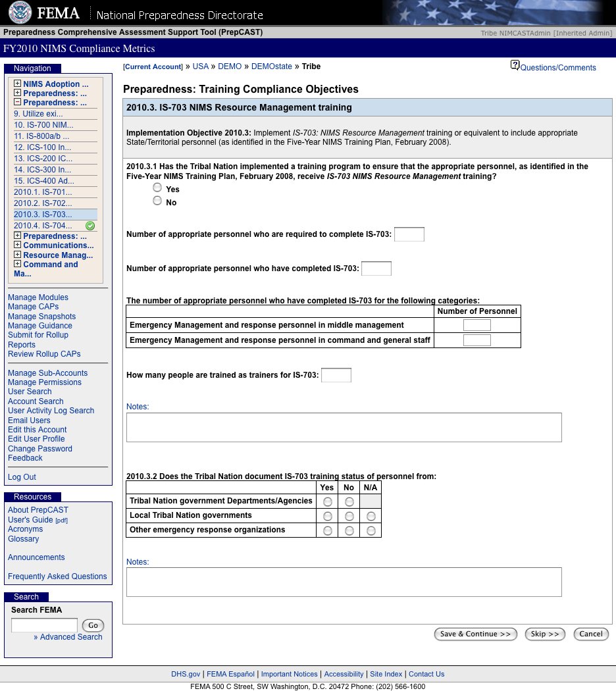Expand Command and Ma... plus icon

[x=17, y=263]
